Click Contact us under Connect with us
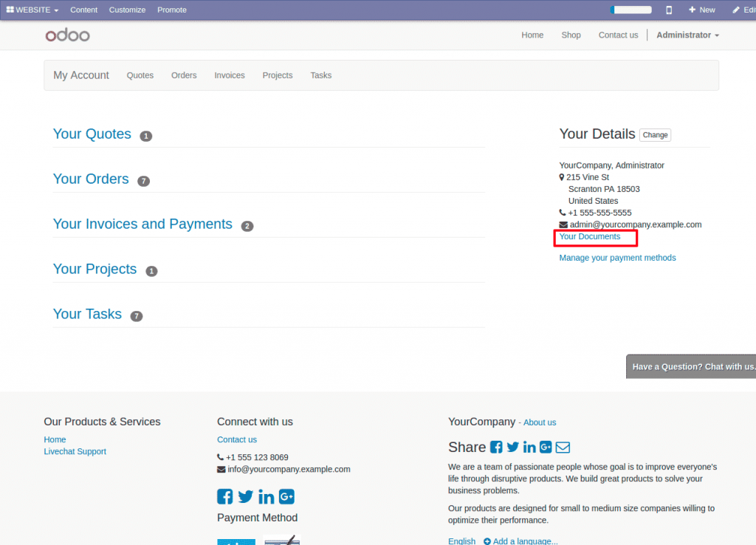The height and width of the screenshot is (545, 756). (x=237, y=439)
